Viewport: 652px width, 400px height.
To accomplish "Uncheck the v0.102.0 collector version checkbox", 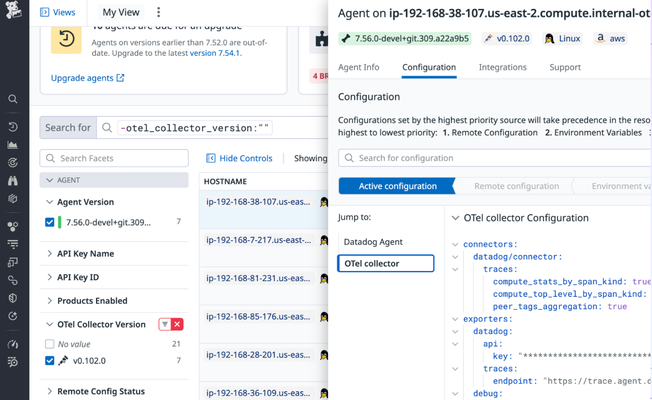I will pyautogui.click(x=50, y=361).
